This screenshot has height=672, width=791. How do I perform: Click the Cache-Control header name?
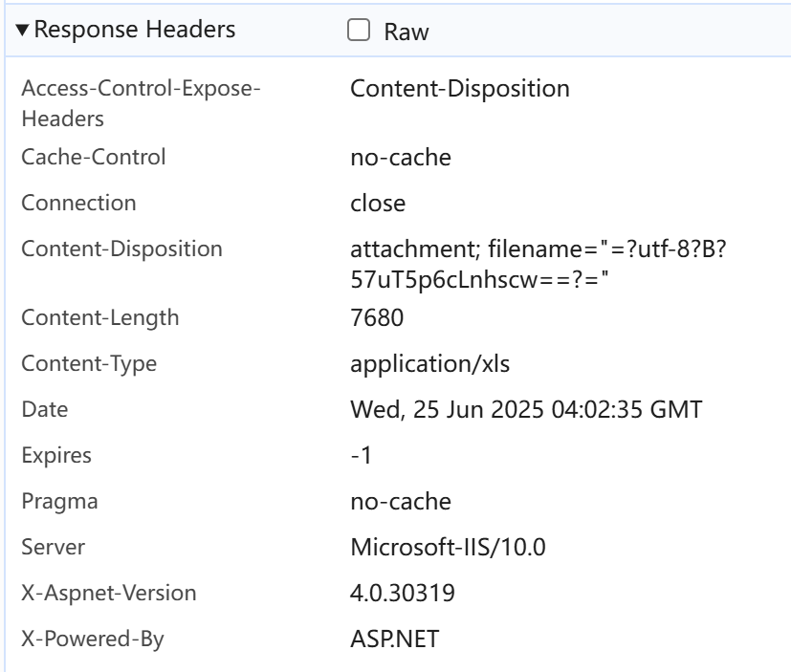click(94, 157)
